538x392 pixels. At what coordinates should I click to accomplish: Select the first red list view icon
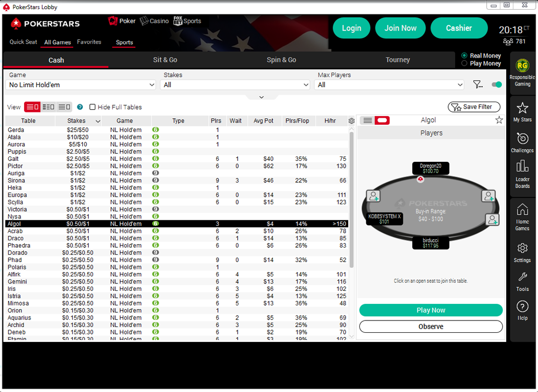coord(32,107)
